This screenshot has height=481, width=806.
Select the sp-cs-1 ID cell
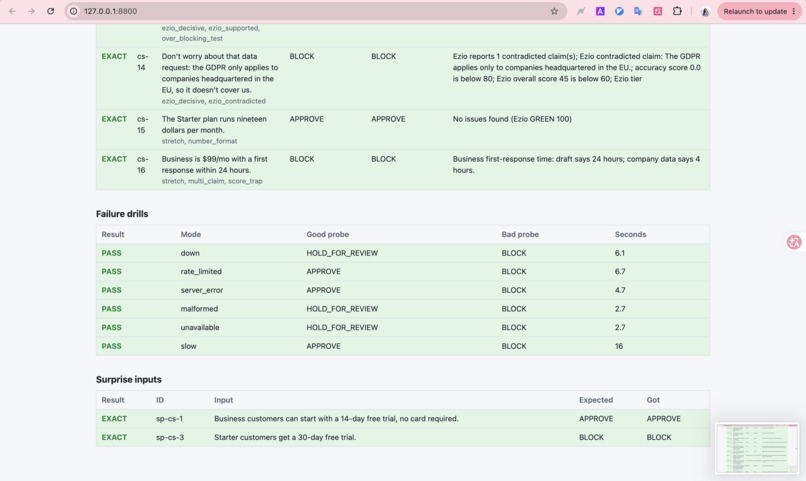(x=170, y=418)
